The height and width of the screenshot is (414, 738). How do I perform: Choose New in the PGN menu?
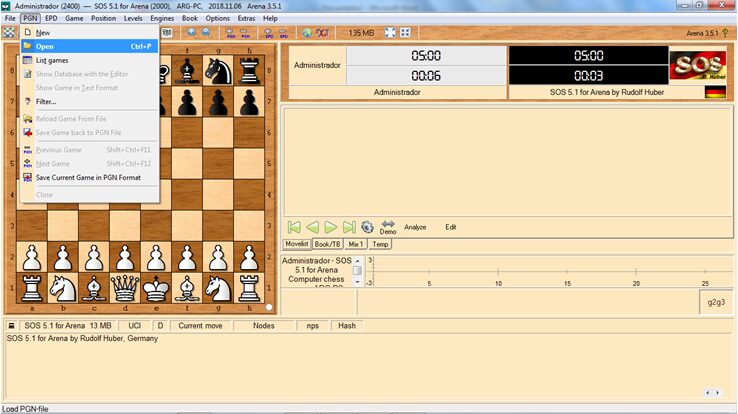tap(89, 32)
